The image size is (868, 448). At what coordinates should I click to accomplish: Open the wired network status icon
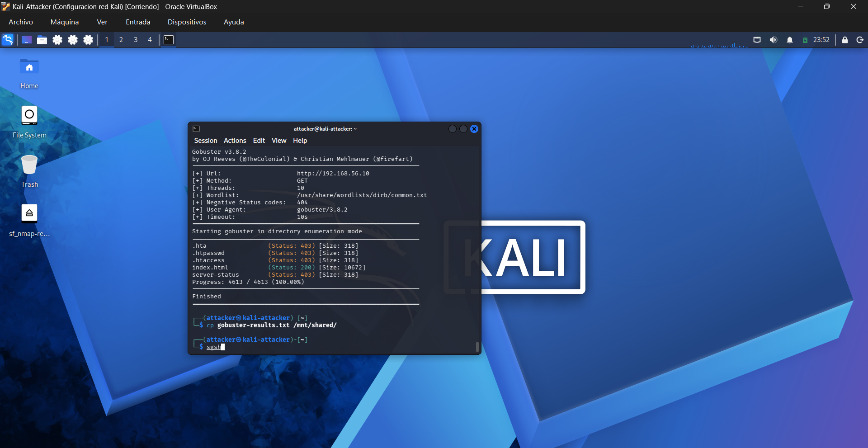click(757, 40)
